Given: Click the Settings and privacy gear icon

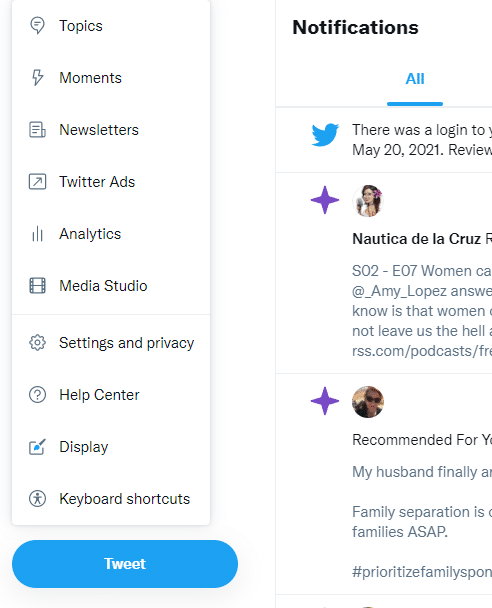Looking at the screenshot, I should point(37,343).
